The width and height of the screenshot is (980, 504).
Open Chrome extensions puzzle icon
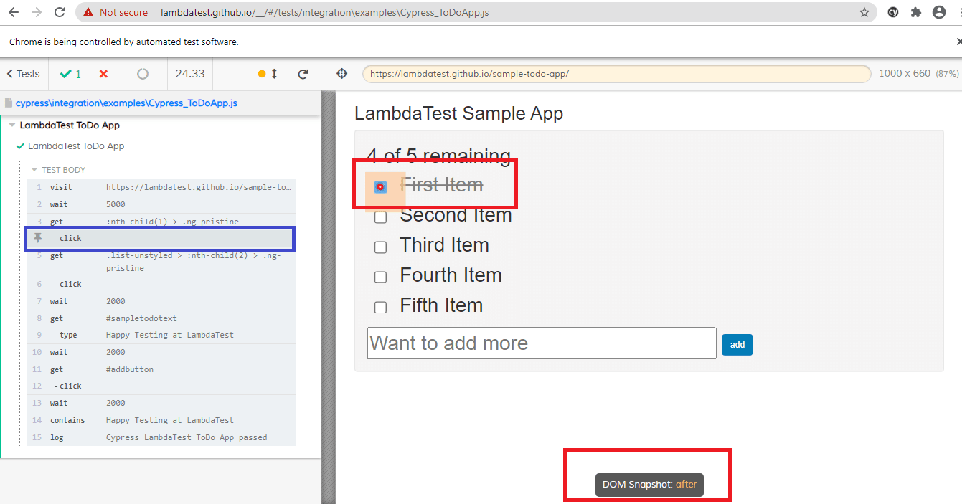(915, 12)
